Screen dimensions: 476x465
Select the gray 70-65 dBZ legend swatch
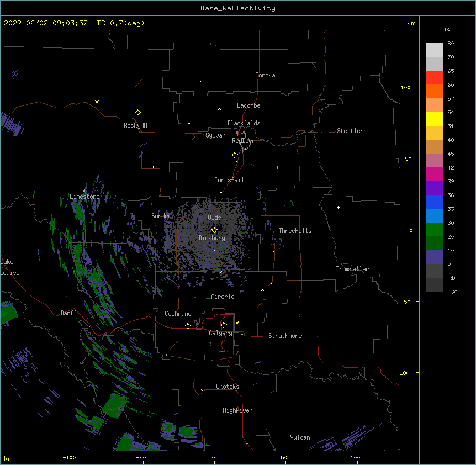[434, 64]
